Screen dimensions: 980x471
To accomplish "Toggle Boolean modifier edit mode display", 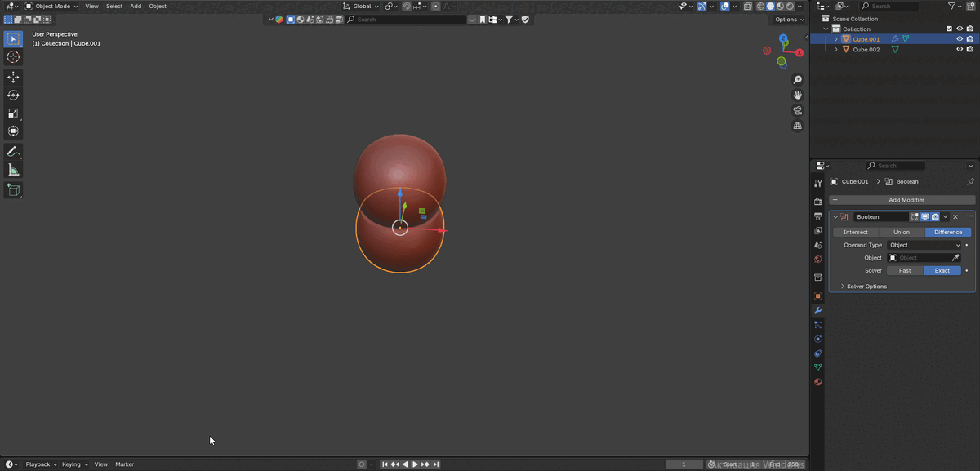I will (x=915, y=217).
